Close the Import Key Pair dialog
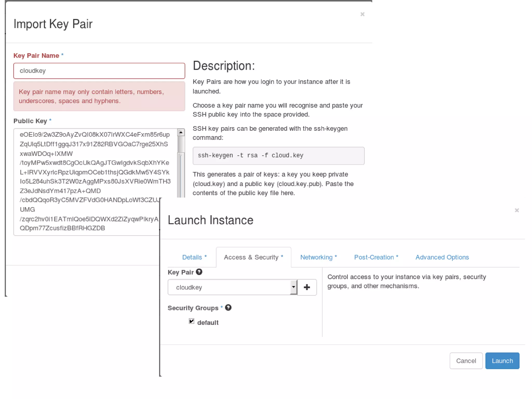This screenshot has height=399, width=532. pos(362,14)
